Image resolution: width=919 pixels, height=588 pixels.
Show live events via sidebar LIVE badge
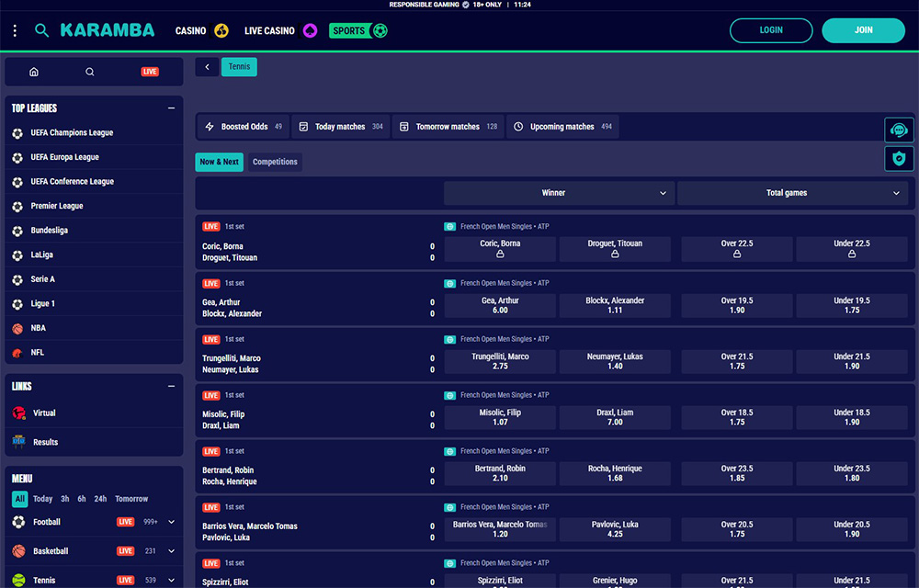[x=150, y=72]
